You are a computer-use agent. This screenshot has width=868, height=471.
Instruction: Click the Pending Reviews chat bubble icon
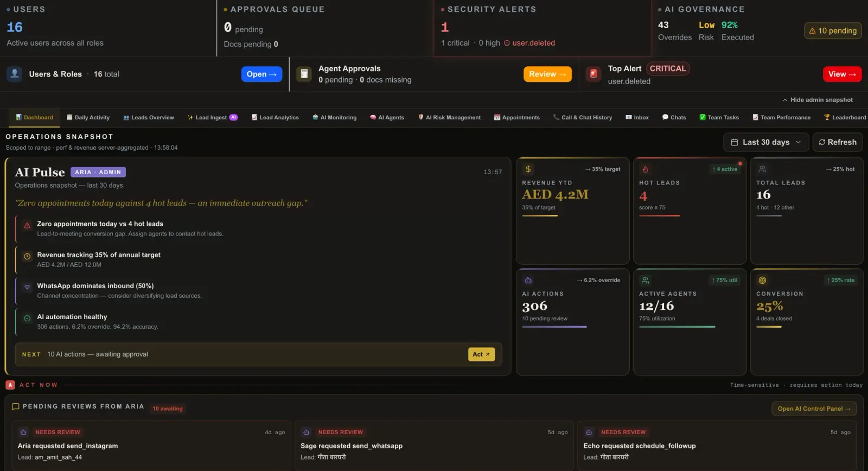coord(16,406)
